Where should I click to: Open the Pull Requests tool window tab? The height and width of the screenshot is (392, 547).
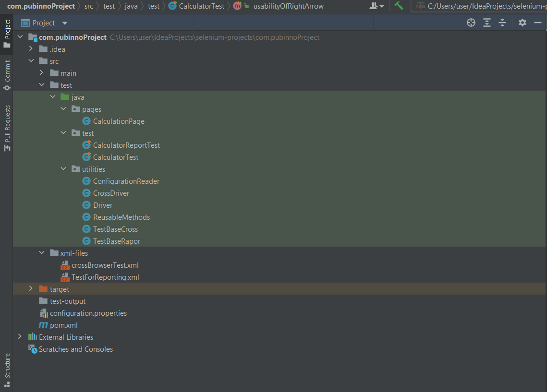[x=7, y=128]
